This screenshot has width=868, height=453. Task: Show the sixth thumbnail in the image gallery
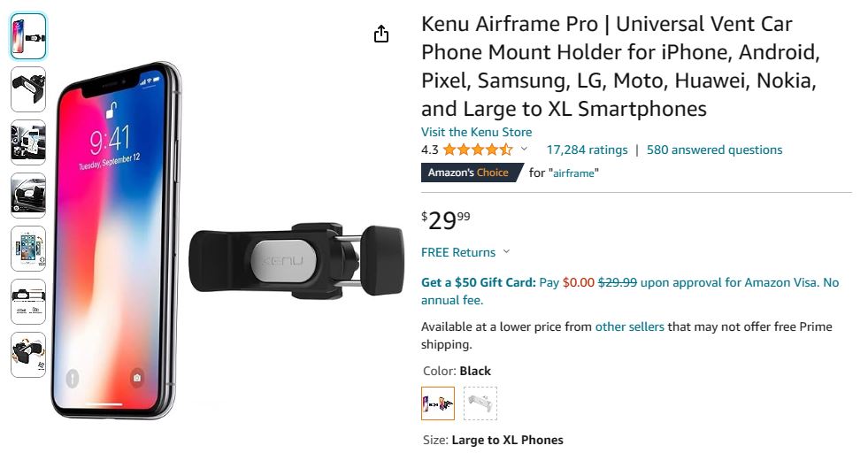28,302
